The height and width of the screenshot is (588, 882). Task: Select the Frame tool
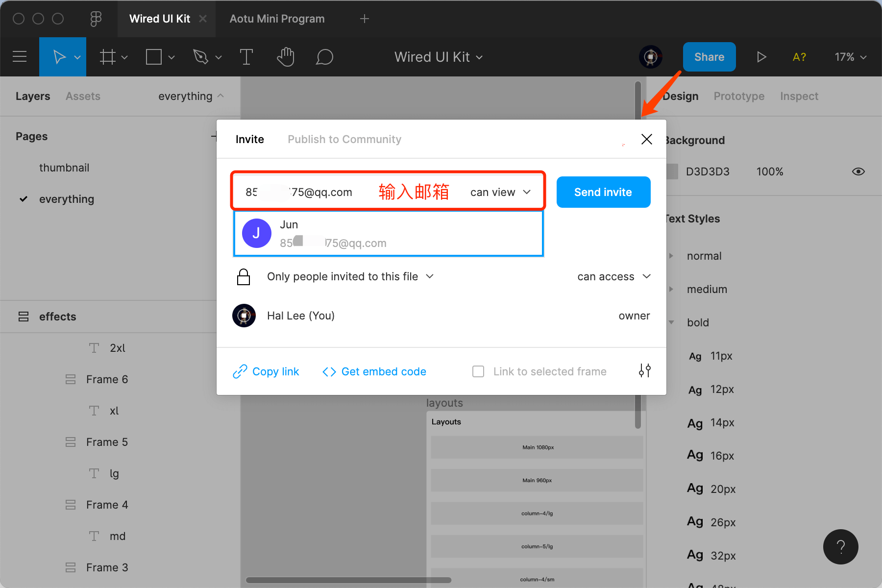(x=108, y=57)
